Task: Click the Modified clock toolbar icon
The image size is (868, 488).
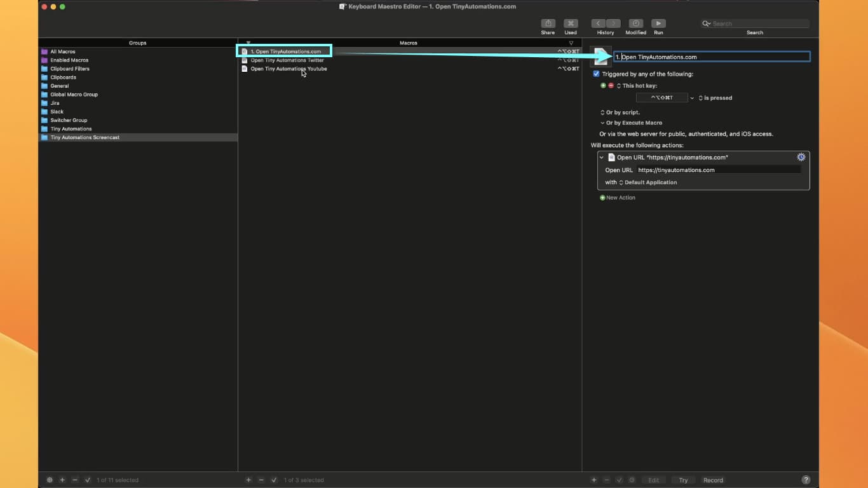Action: click(635, 24)
